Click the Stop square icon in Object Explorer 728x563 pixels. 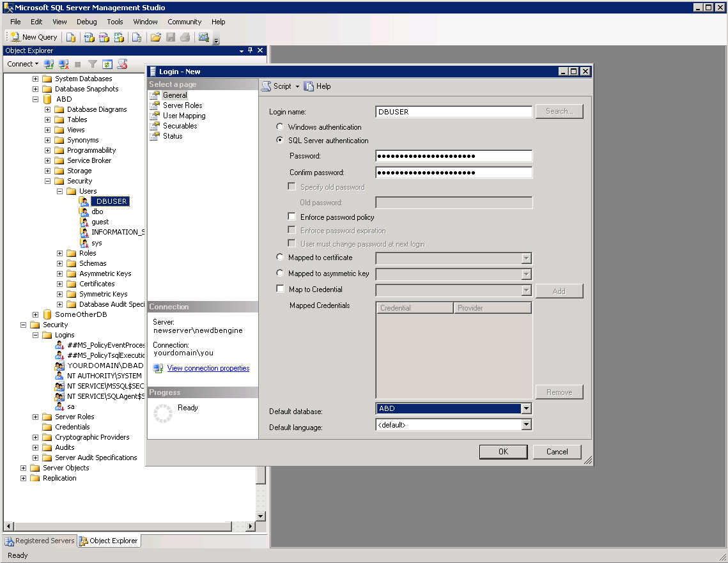(x=78, y=65)
